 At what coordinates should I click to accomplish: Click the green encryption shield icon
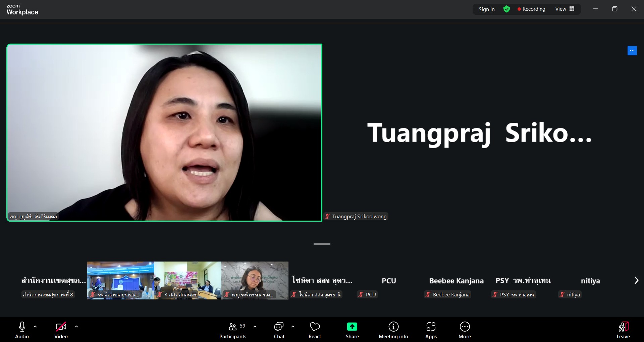[506, 9]
